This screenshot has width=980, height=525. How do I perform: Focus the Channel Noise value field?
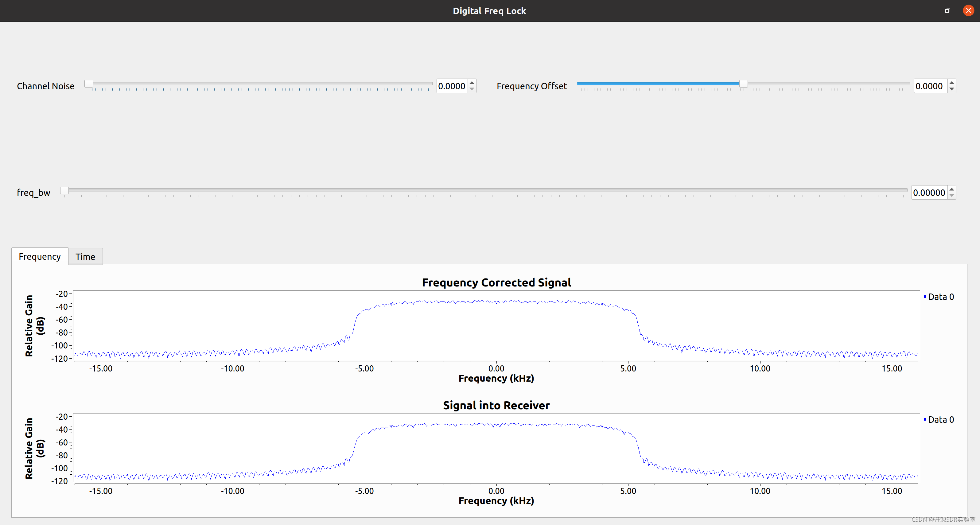coord(452,86)
